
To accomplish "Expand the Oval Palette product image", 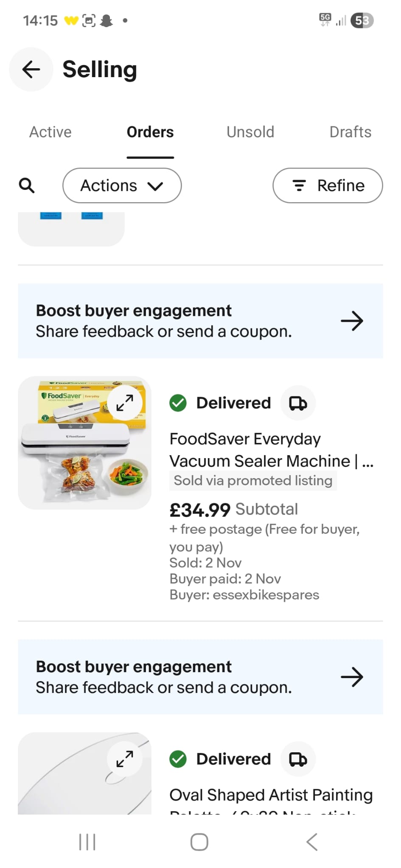I will click(125, 759).
